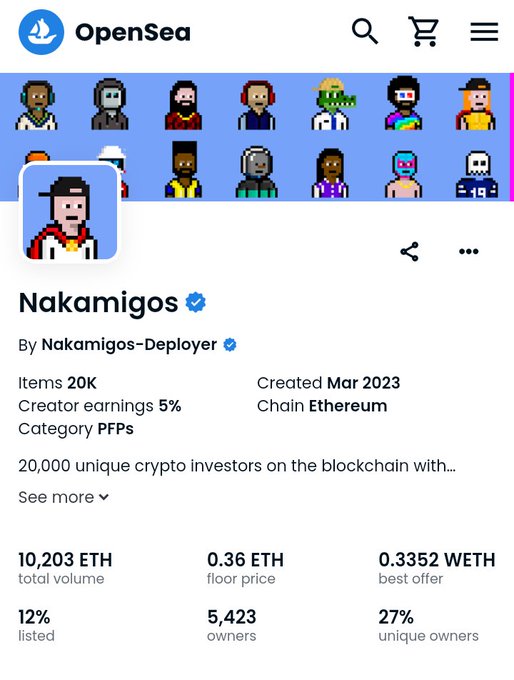
Task: Open the search magnifier icon
Action: [x=365, y=31]
